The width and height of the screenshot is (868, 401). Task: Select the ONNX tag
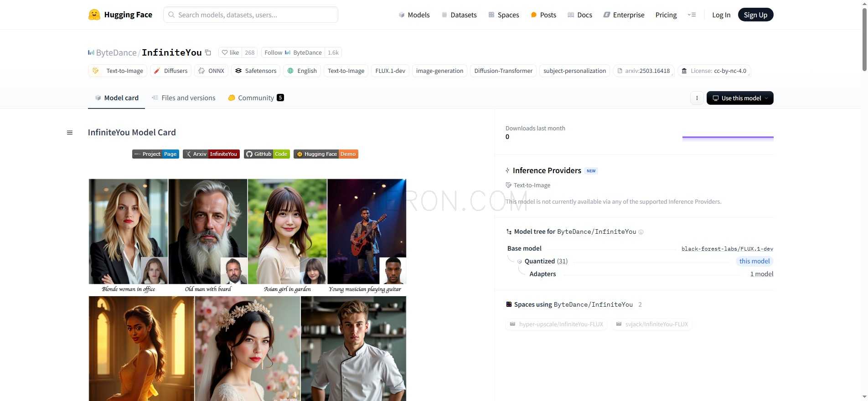211,71
